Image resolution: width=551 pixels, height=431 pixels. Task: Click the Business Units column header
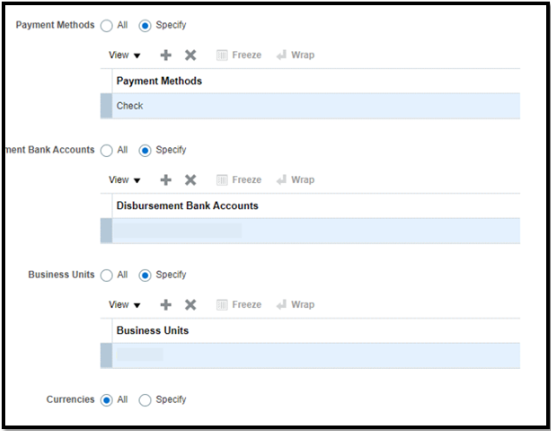153,331
